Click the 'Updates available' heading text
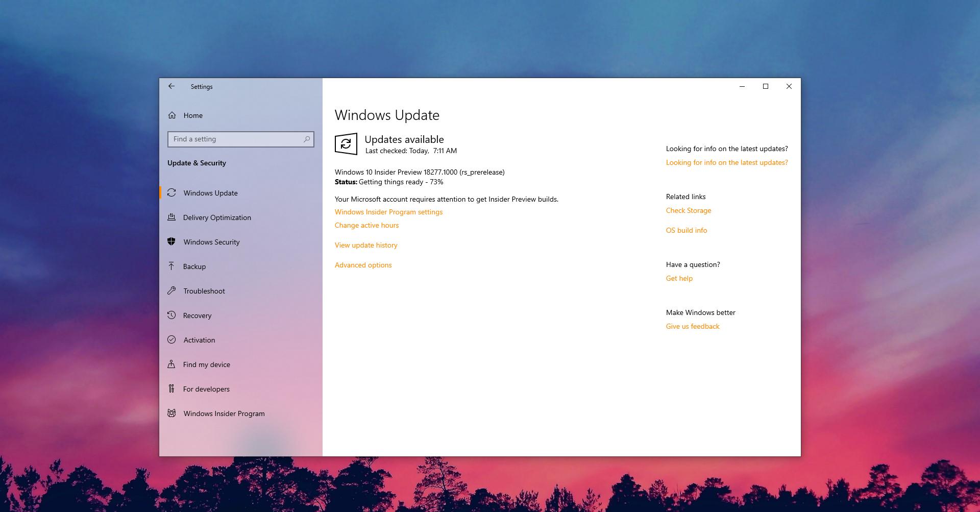The image size is (980, 512). point(404,139)
